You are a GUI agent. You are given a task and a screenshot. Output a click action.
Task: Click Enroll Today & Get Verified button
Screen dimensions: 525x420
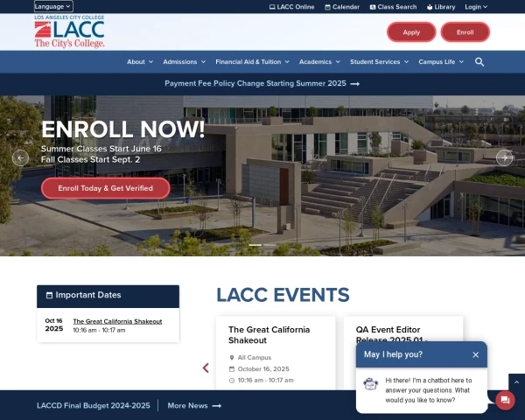[x=106, y=188]
